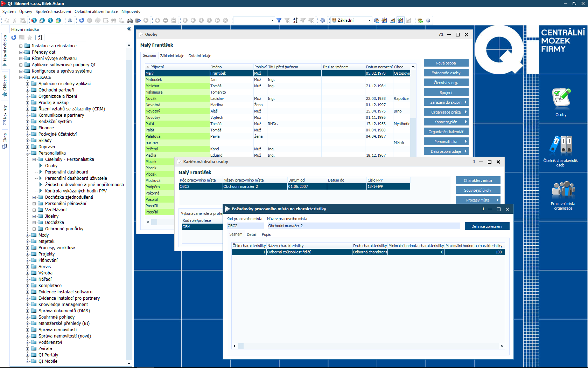Click the blue refresh arrow in main toolbar
This screenshot has width=588, height=368.
coord(82,20)
